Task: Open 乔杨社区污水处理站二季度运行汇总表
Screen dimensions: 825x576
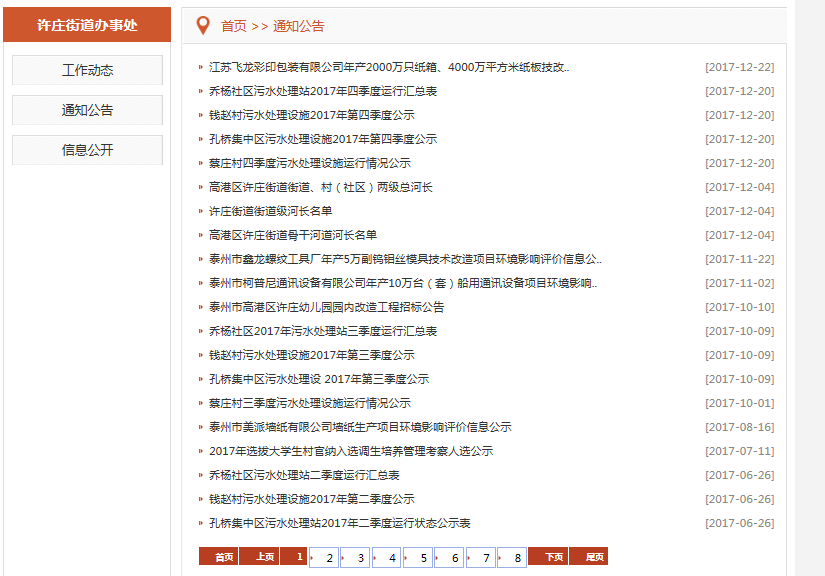Action: click(x=304, y=476)
